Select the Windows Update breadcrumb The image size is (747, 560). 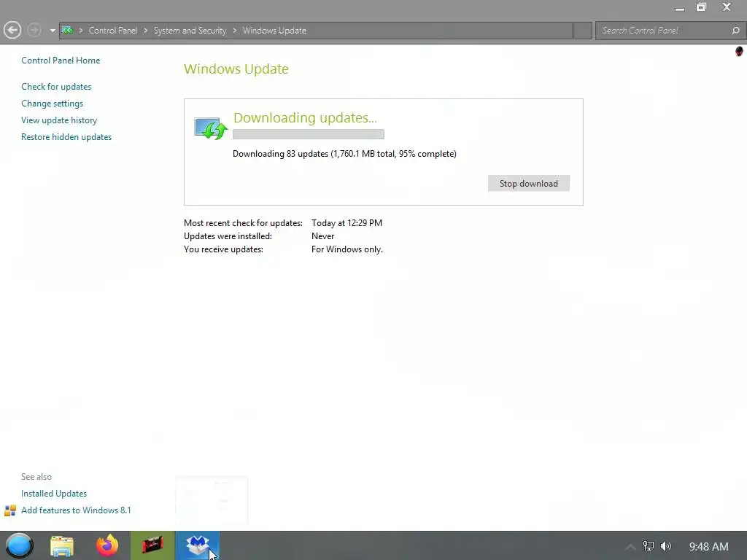click(x=274, y=31)
